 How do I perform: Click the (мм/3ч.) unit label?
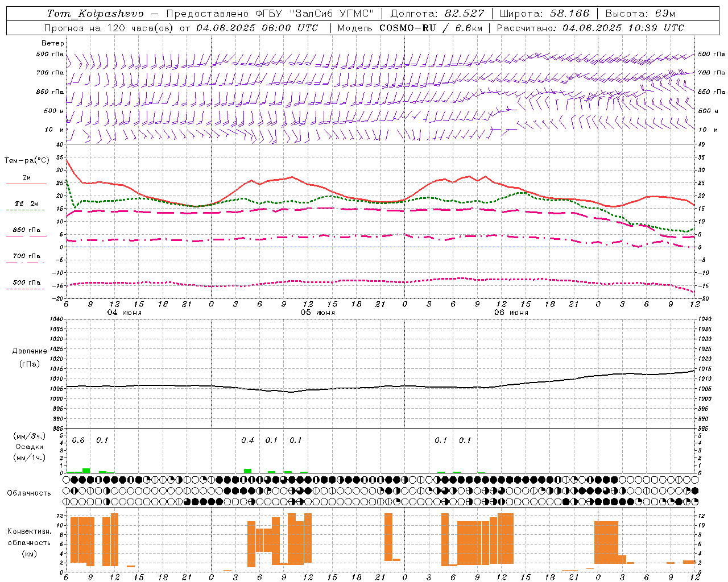pos(29,436)
